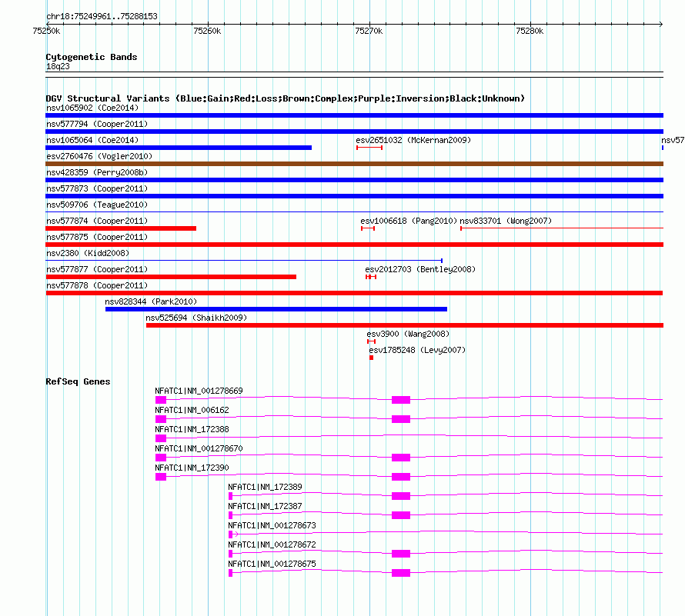Image resolution: width=685 pixels, height=616 pixels.
Task: Click the first exon of NM_001278669
Action: point(161,400)
